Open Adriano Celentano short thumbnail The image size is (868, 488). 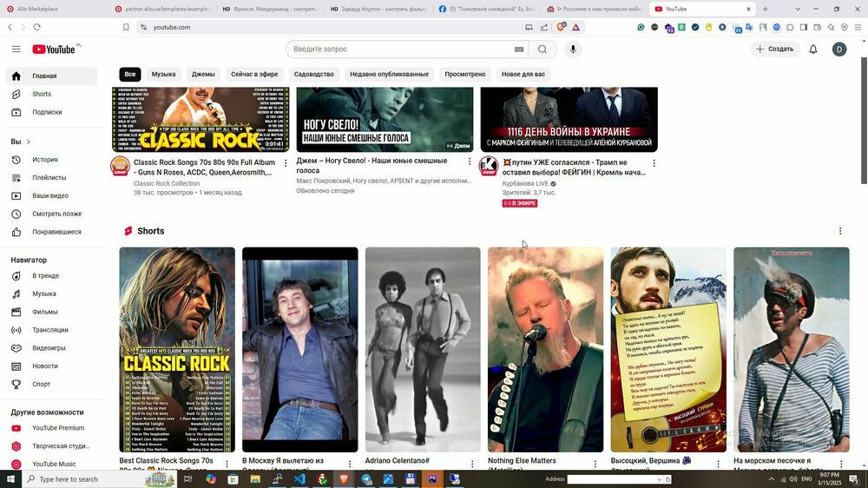click(x=423, y=350)
